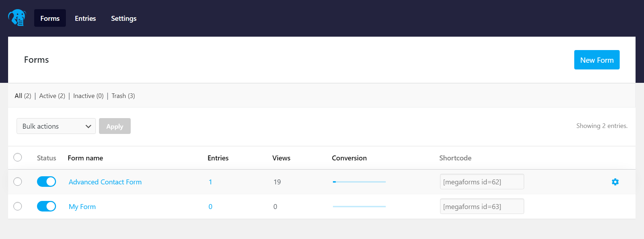The width and height of the screenshot is (644, 239).
Task: Select the megaforms id=63 shortcode field
Action: click(x=482, y=206)
